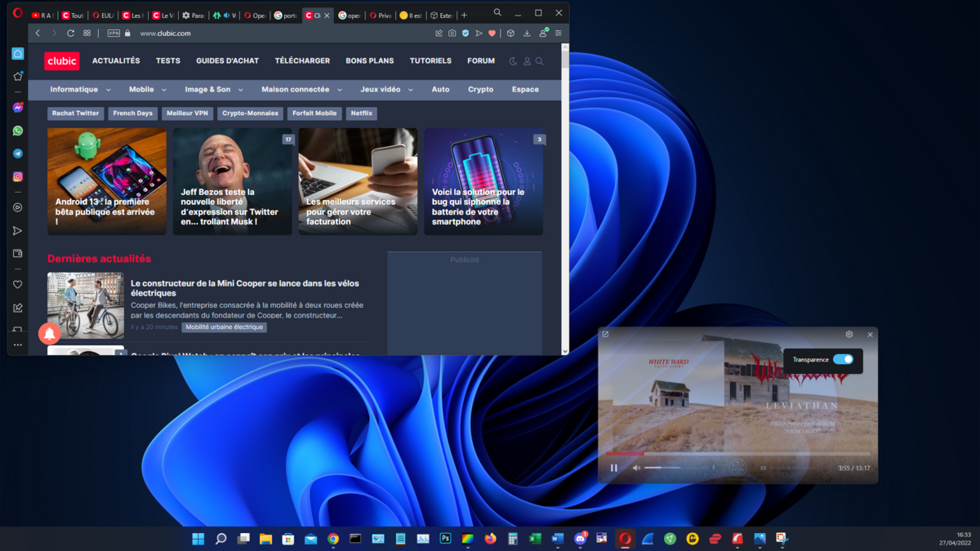Click the Rachat Twitter tag
The width and height of the screenshot is (980, 551).
pyautogui.click(x=76, y=113)
